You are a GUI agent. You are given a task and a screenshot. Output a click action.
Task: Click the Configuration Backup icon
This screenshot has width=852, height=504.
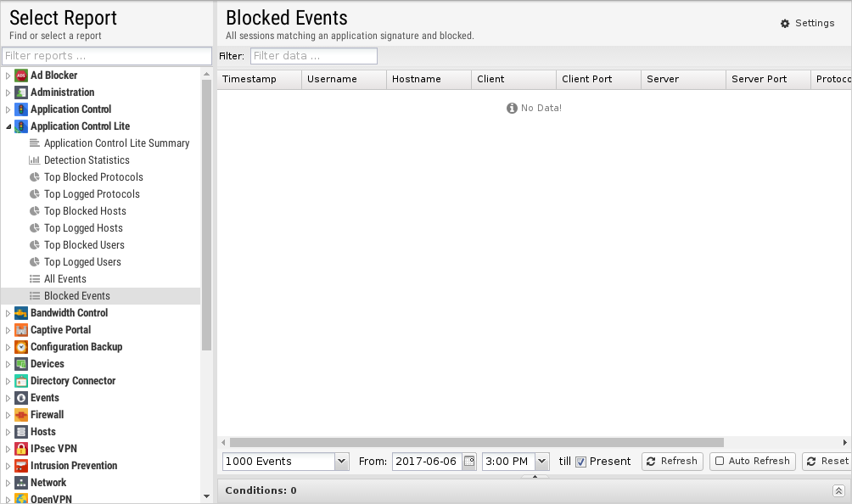(x=21, y=347)
